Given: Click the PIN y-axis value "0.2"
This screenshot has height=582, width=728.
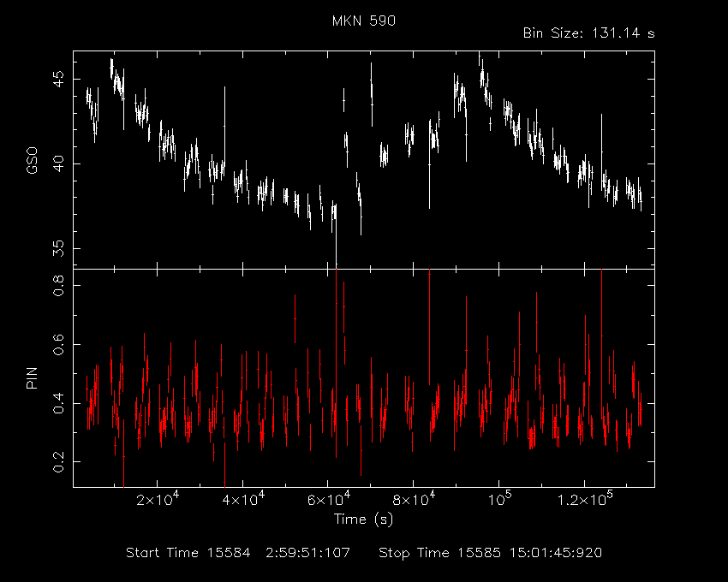Looking at the screenshot, I should point(58,461).
